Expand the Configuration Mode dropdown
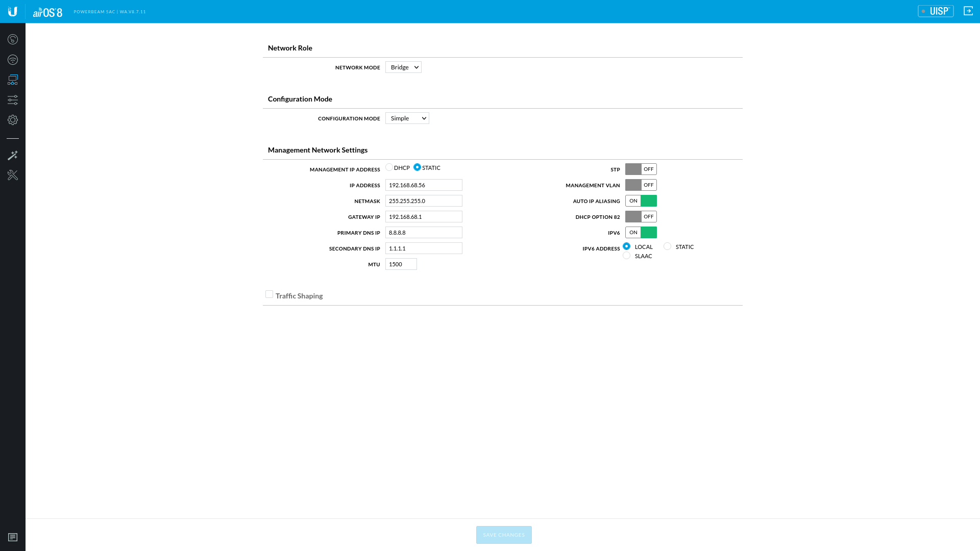This screenshot has height=551, width=980. (x=407, y=118)
